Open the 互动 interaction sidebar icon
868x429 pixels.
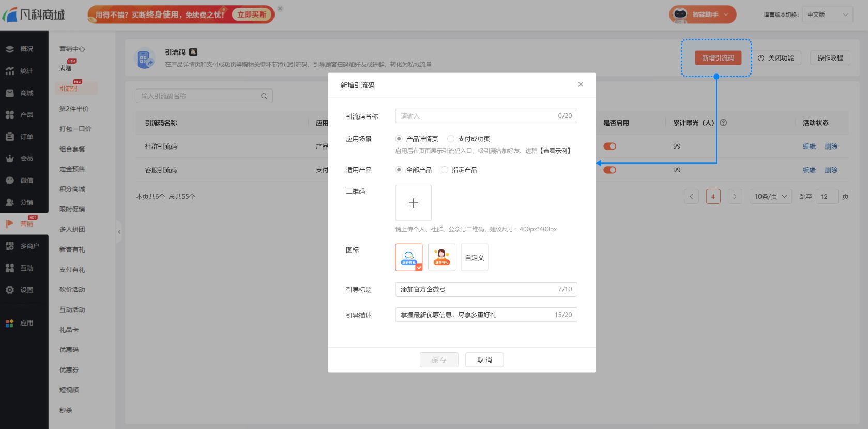coord(10,268)
